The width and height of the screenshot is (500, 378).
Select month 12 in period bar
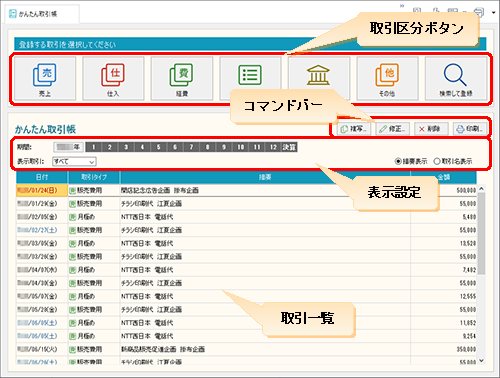273,147
